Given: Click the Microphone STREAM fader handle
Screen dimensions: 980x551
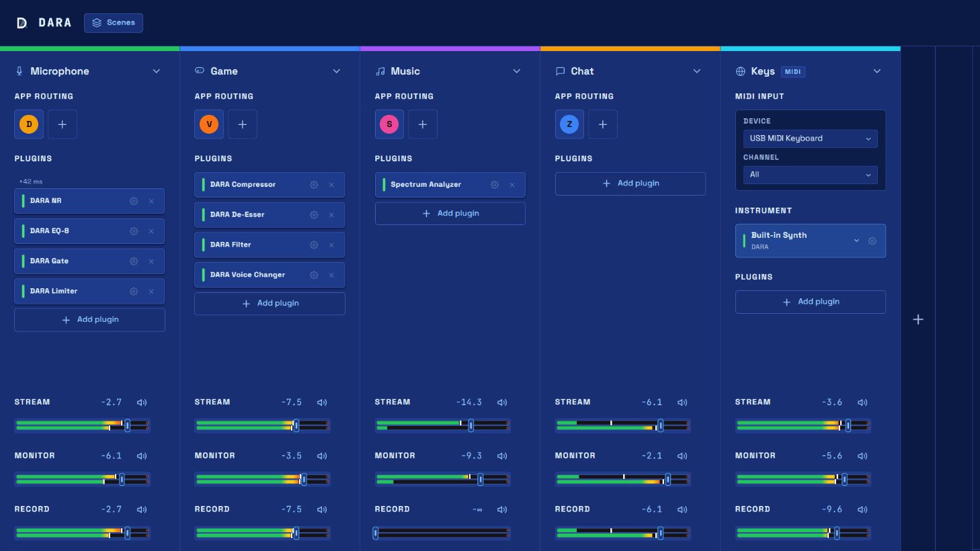Looking at the screenshot, I should coord(127,426).
